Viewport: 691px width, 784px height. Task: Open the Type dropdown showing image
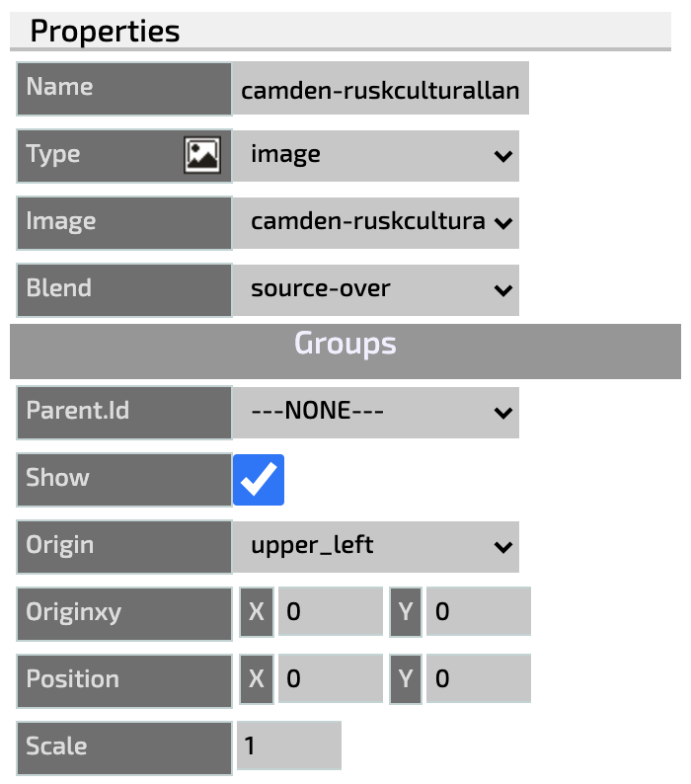[x=376, y=155]
